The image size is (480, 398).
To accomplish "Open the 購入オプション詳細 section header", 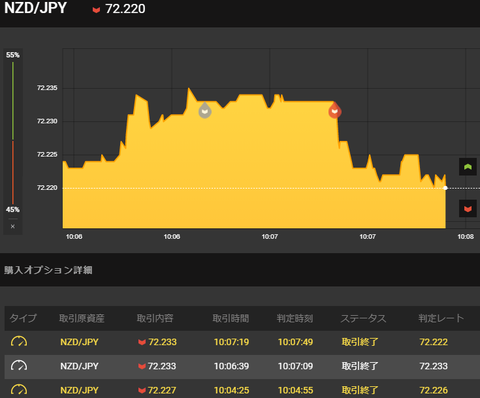I will click(x=48, y=270).
